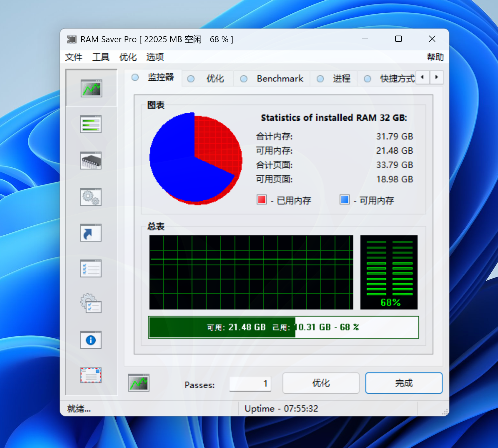Screen dimensions: 498x448
Task: Click the blue 可用内存 legend swatch
Action: (345, 200)
